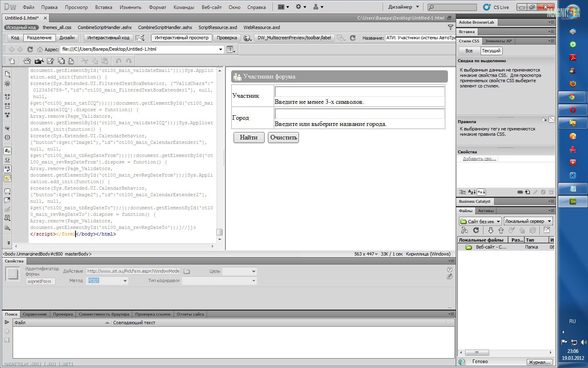
Task: Open the address history dropdown arrow
Action: (220, 49)
